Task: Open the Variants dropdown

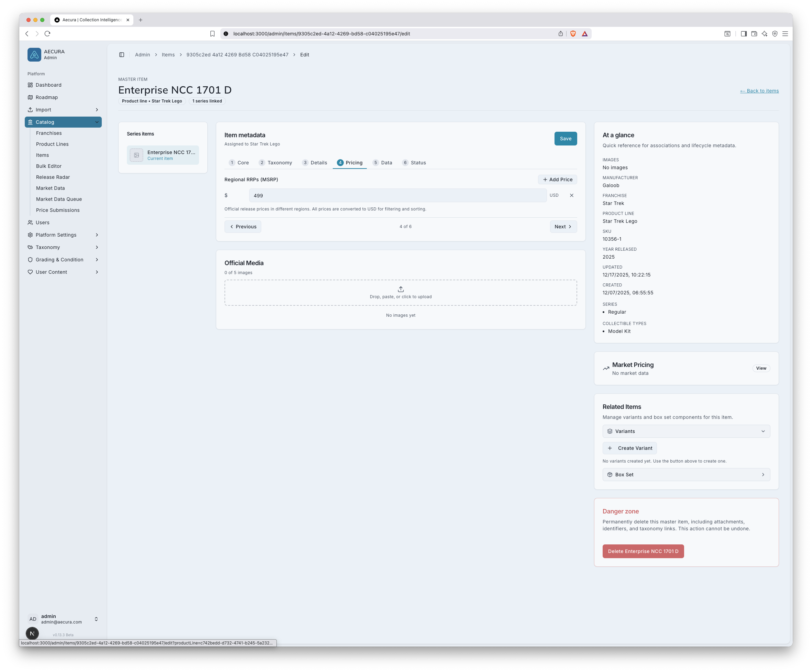Action: click(x=686, y=431)
